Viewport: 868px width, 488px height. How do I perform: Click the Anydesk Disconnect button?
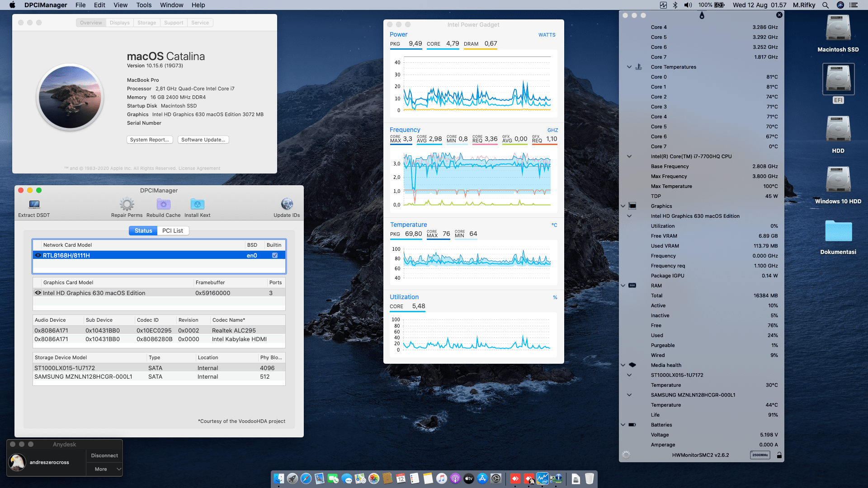104,455
